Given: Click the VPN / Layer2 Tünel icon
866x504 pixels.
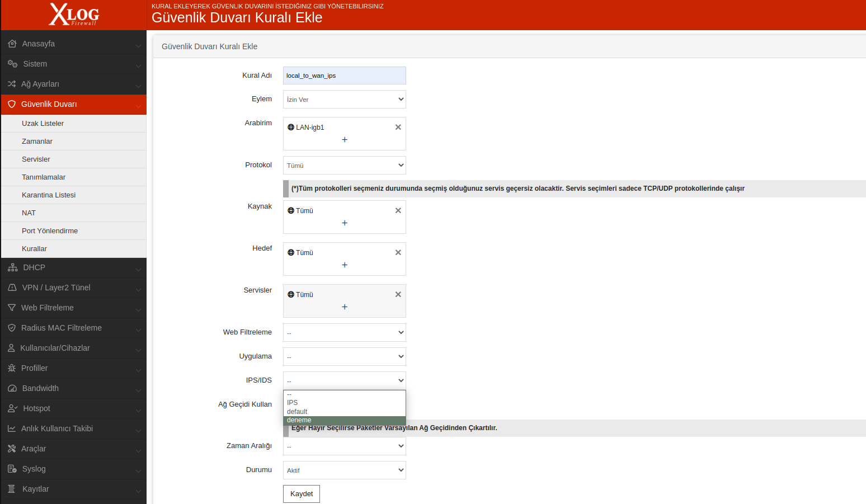Looking at the screenshot, I should coord(12,288).
